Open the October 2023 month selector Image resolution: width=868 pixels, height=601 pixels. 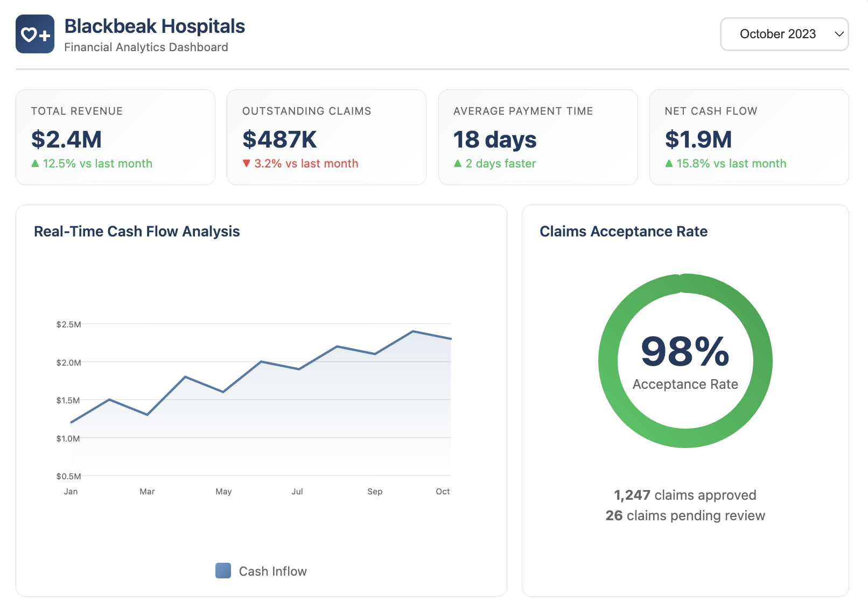coord(784,34)
